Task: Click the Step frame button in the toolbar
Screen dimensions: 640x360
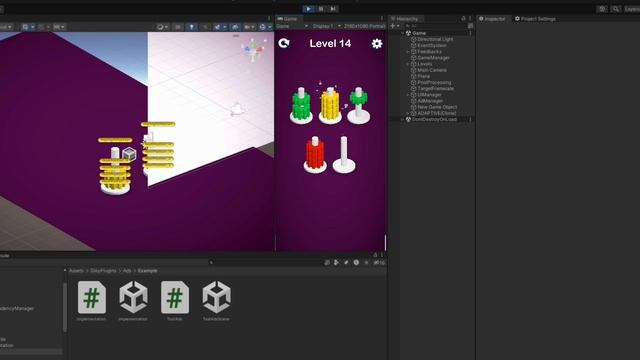Action: point(333,9)
